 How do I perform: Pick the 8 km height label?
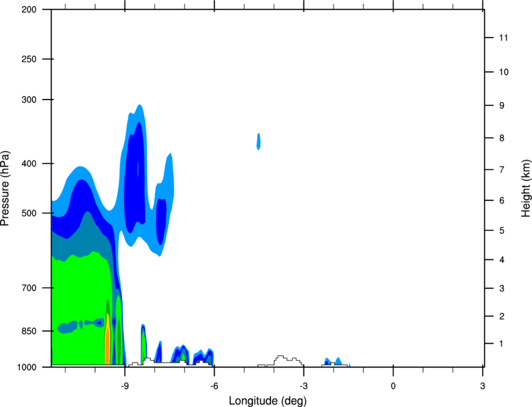pyautogui.click(x=502, y=138)
